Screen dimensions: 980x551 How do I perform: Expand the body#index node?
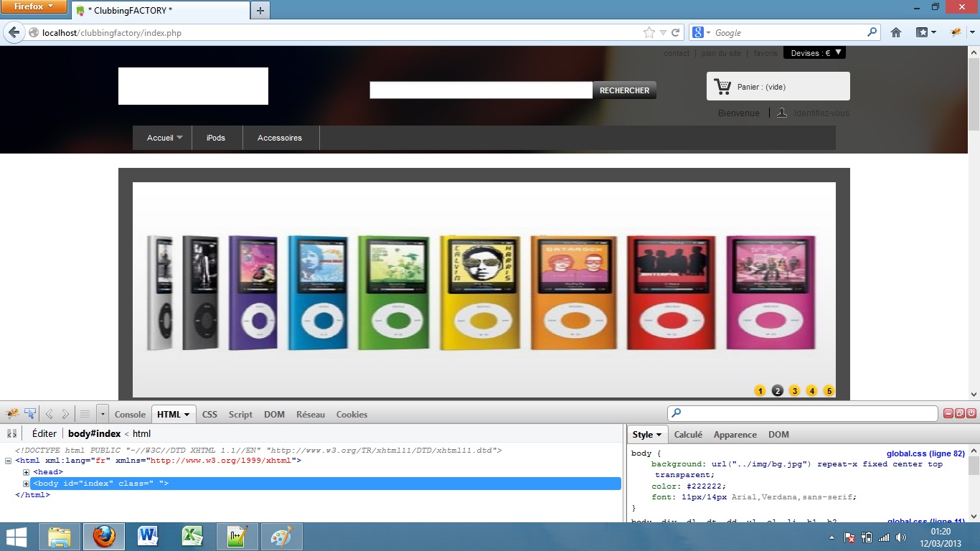pyautogui.click(x=27, y=484)
